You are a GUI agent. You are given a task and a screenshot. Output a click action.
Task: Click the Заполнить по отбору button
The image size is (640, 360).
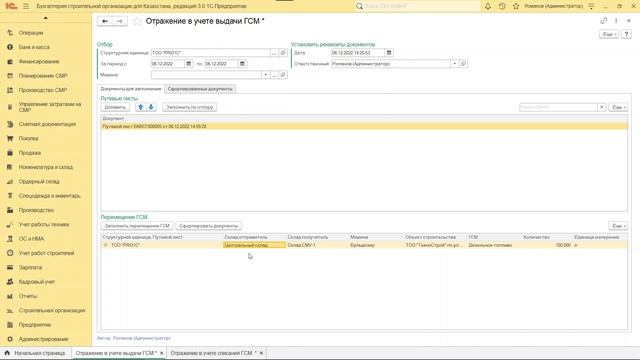click(189, 107)
